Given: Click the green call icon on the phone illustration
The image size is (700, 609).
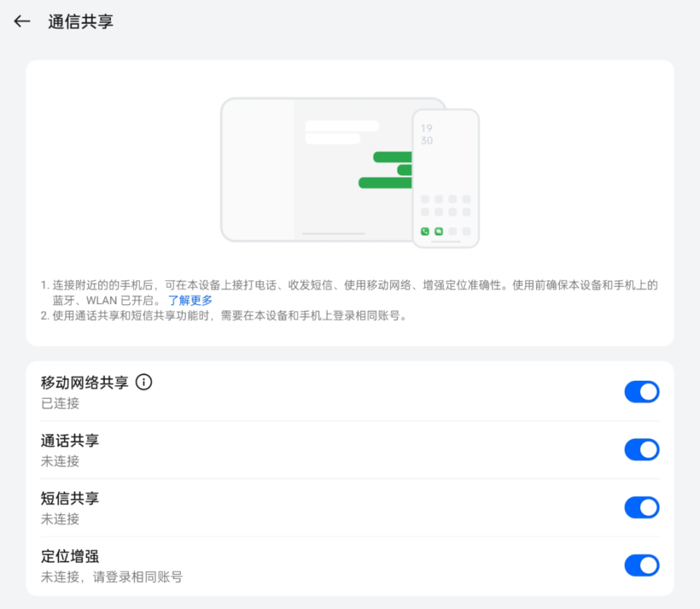Looking at the screenshot, I should (425, 231).
